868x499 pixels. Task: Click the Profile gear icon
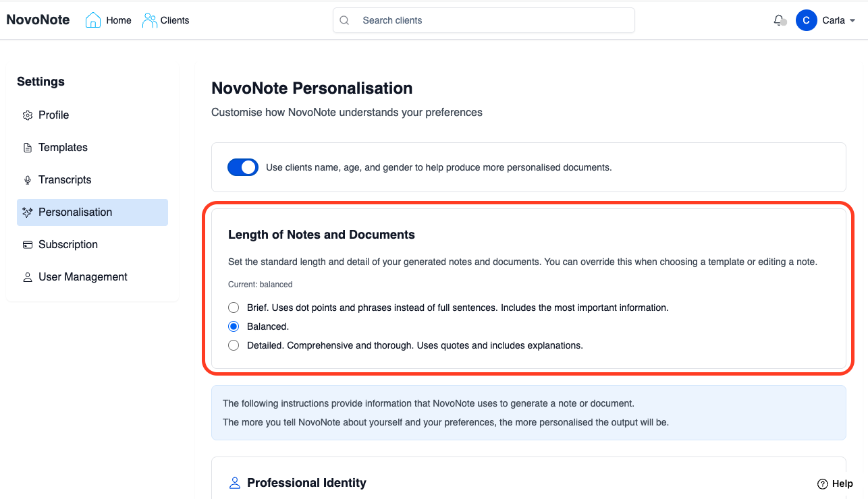[x=28, y=115]
